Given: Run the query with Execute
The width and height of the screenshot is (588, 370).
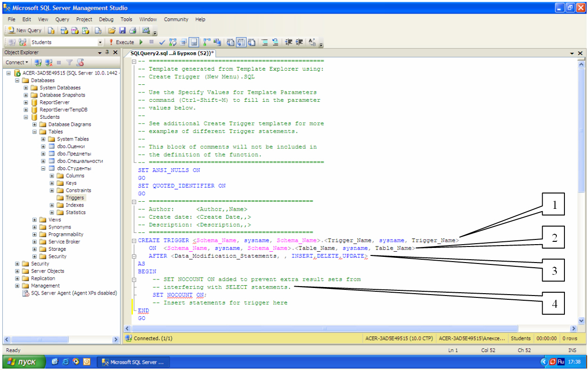Looking at the screenshot, I should 122,42.
